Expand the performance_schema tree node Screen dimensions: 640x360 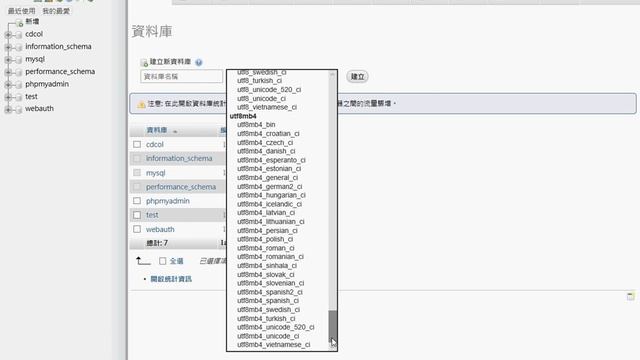(x=8, y=72)
